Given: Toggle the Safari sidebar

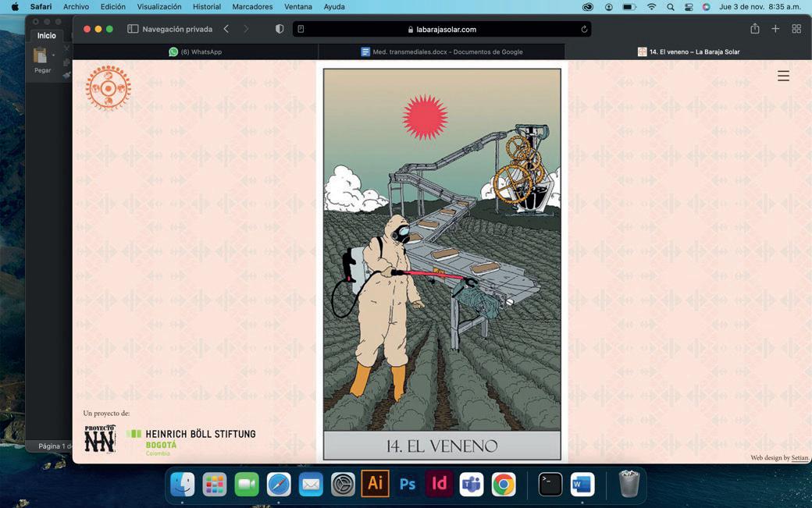Looking at the screenshot, I should [133, 29].
